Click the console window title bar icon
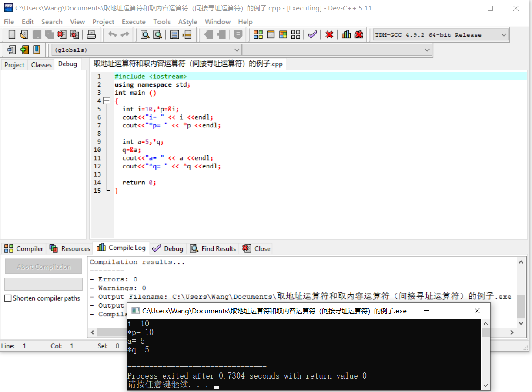The height and width of the screenshot is (392, 532). tap(135, 311)
